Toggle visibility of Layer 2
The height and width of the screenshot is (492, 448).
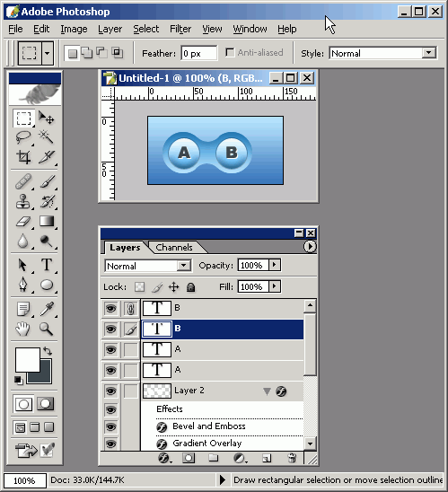[110, 391]
